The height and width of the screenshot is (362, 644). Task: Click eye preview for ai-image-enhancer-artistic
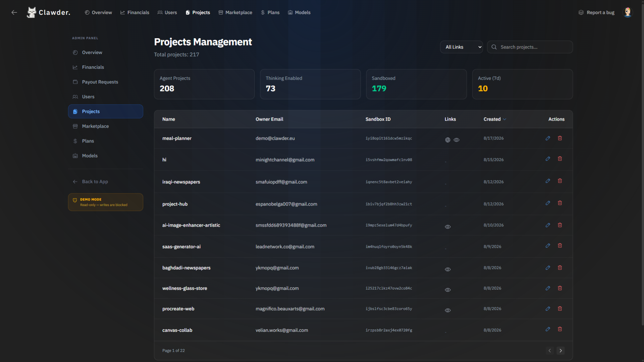pyautogui.click(x=447, y=227)
